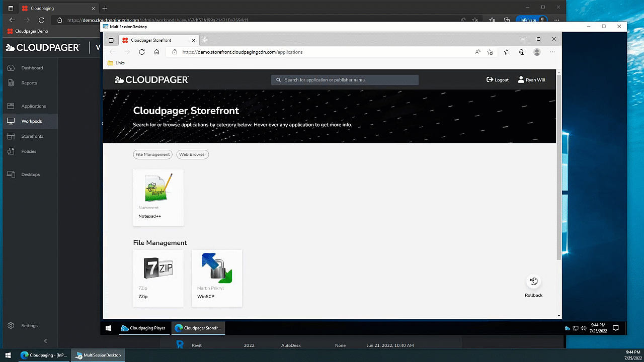
Task: Click the Cloudpager logo in the Storefront header
Action: coord(152,80)
